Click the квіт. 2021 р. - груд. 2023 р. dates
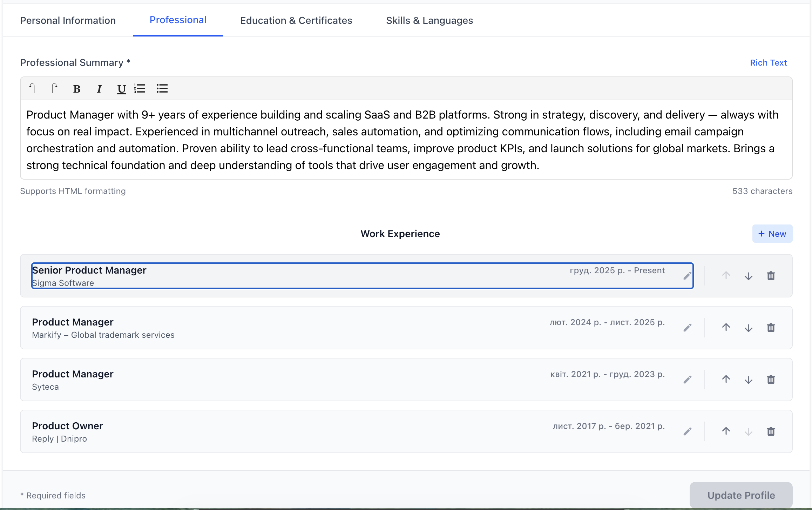The width and height of the screenshot is (812, 510). click(608, 374)
